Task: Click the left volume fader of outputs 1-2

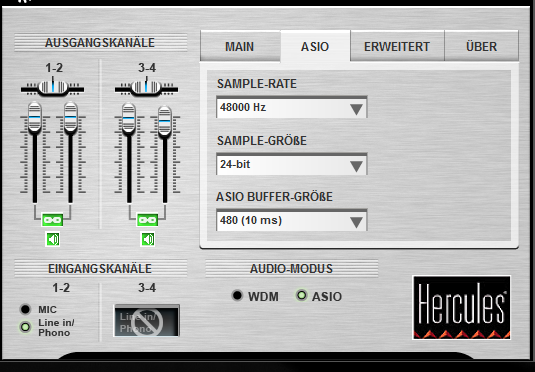Action: [34, 117]
